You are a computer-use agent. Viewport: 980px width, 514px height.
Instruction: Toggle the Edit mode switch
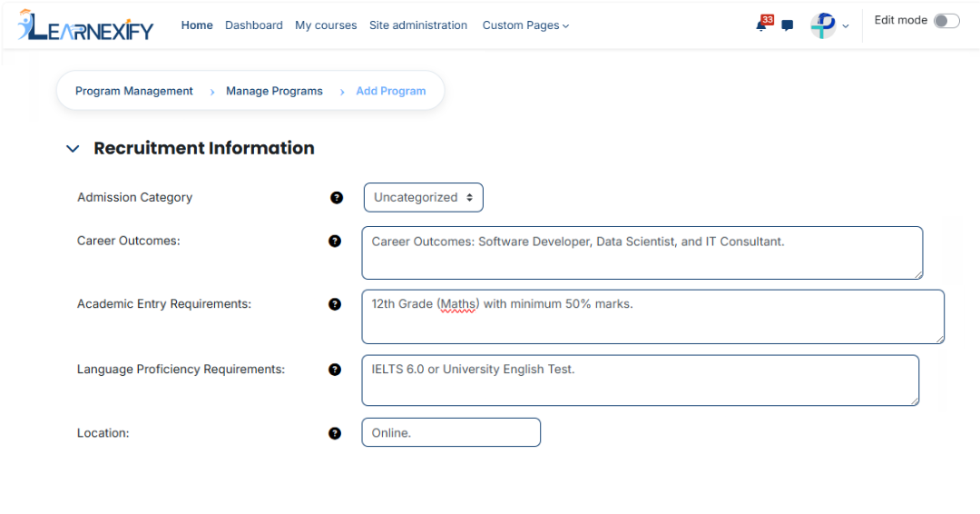(x=946, y=21)
